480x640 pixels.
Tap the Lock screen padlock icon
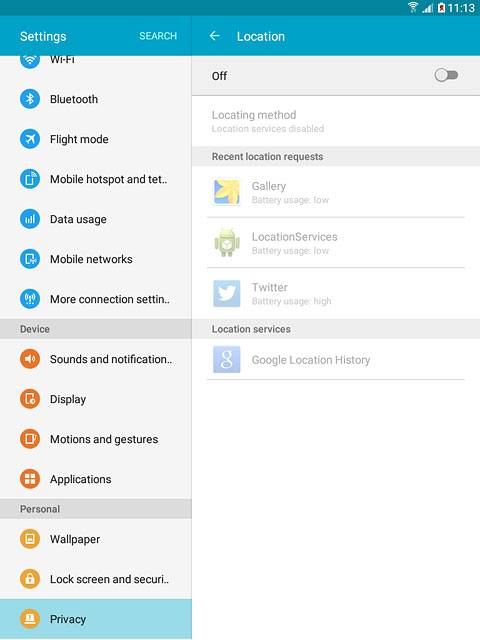30,579
